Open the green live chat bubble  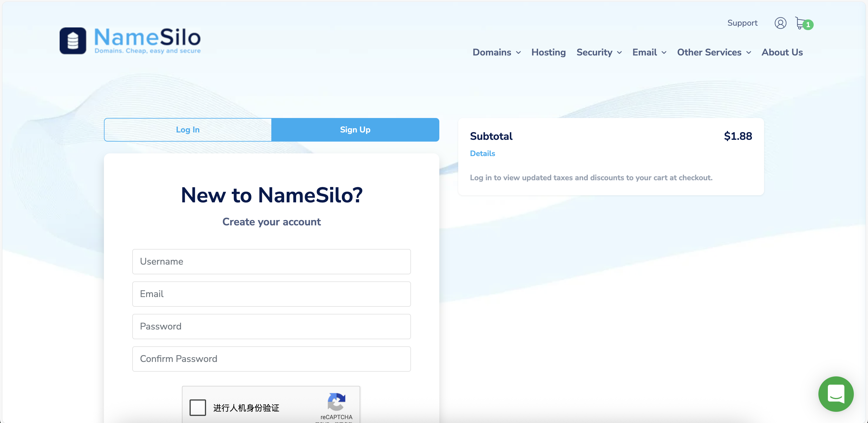pyautogui.click(x=836, y=394)
